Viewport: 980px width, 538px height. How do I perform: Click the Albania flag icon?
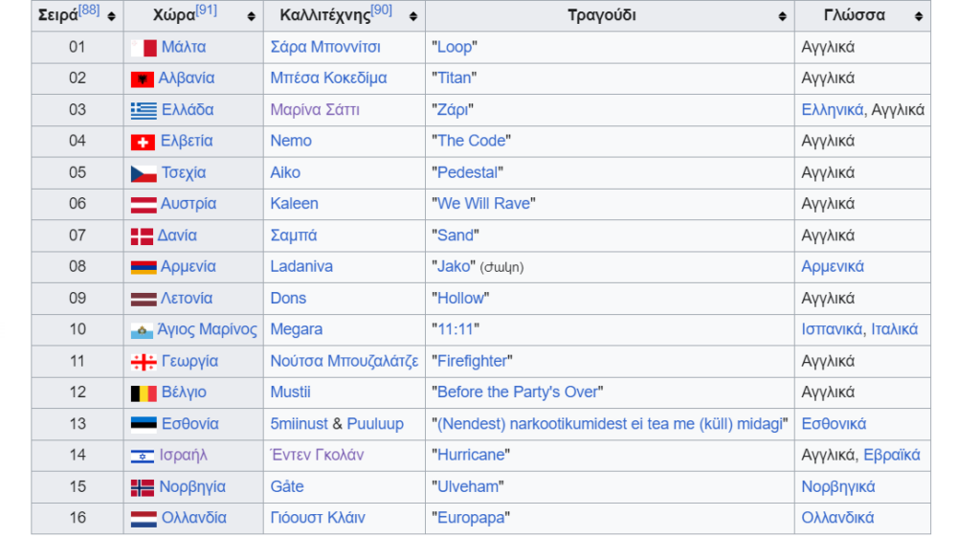pos(143,78)
